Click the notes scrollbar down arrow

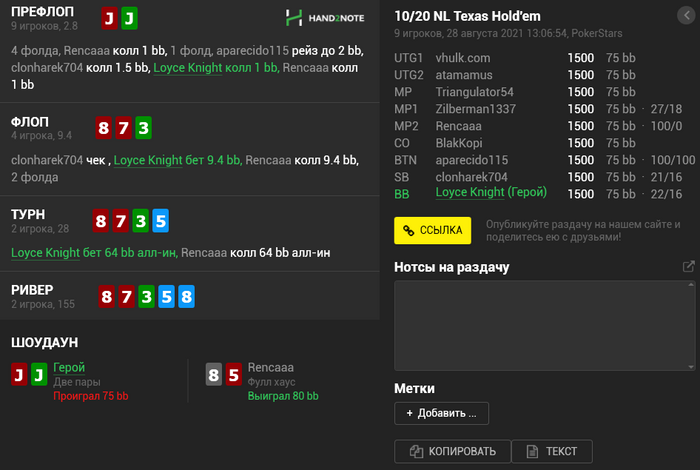[691, 367]
